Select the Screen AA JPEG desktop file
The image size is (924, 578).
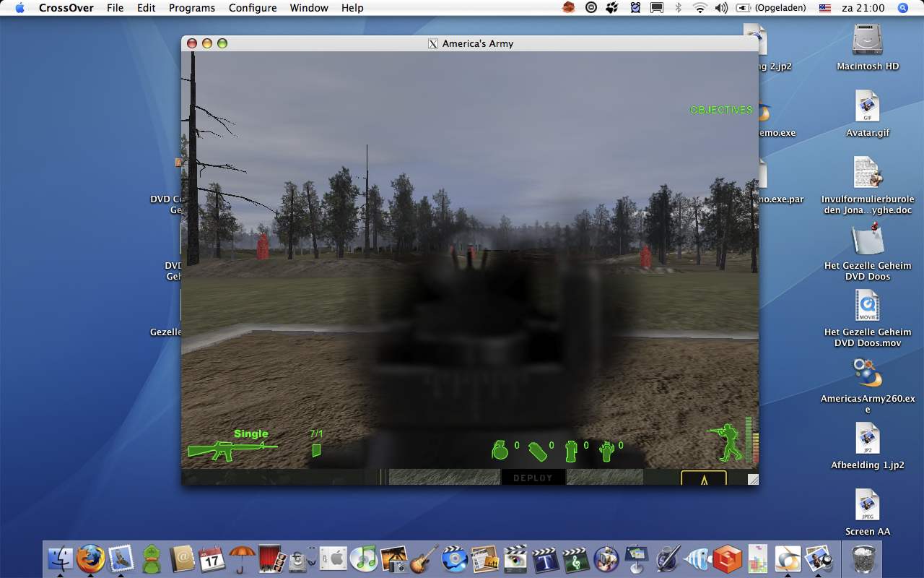[x=868, y=505]
